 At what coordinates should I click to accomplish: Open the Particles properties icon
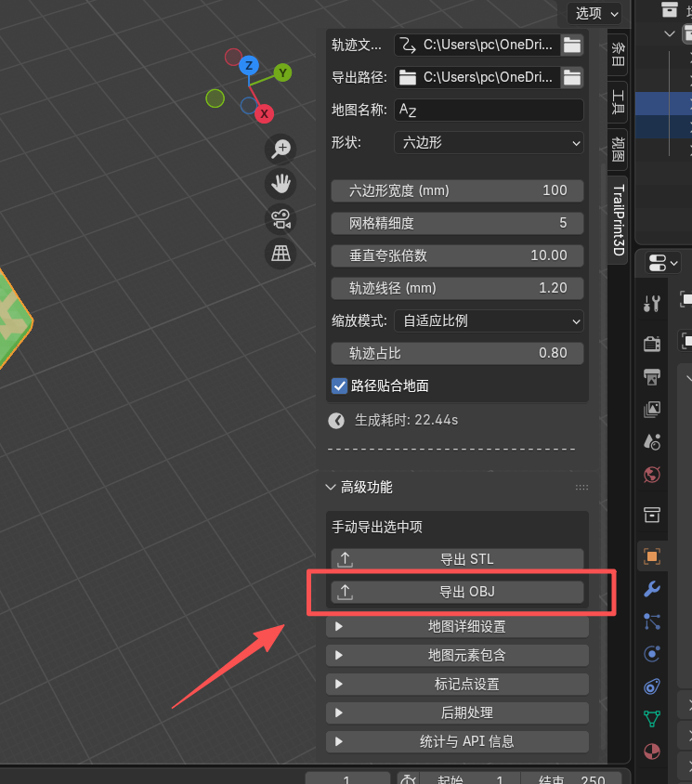pos(652,621)
